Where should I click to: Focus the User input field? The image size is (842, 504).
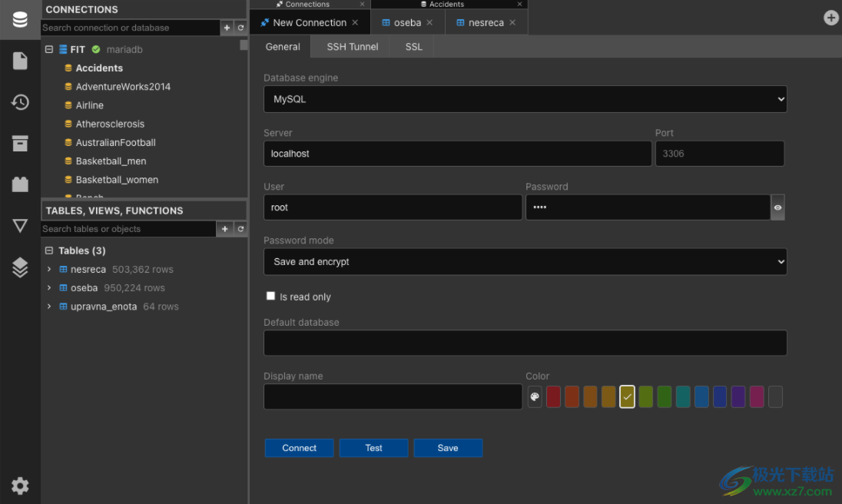(x=393, y=207)
